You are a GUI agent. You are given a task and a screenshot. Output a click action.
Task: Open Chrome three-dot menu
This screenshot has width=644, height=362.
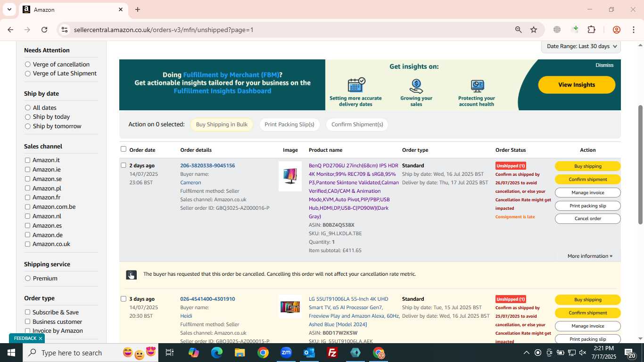[633, 30]
